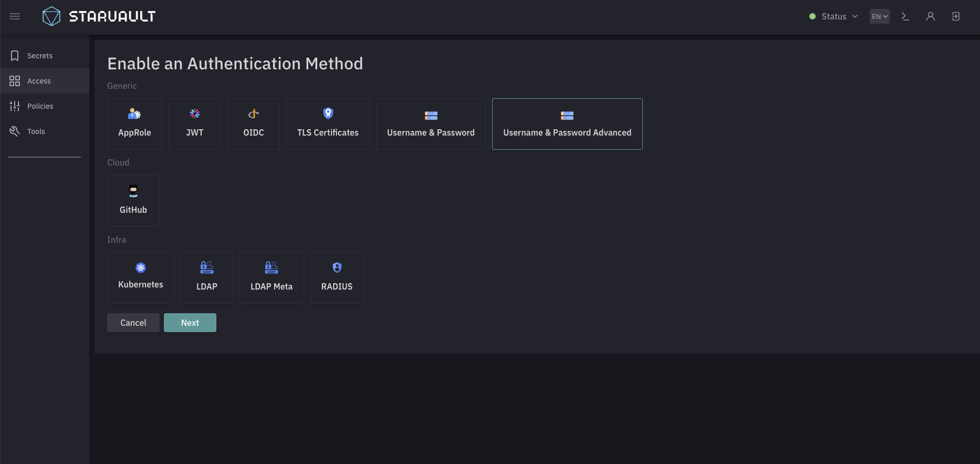
Task: Go to Secrets in sidebar
Action: pyautogui.click(x=45, y=56)
